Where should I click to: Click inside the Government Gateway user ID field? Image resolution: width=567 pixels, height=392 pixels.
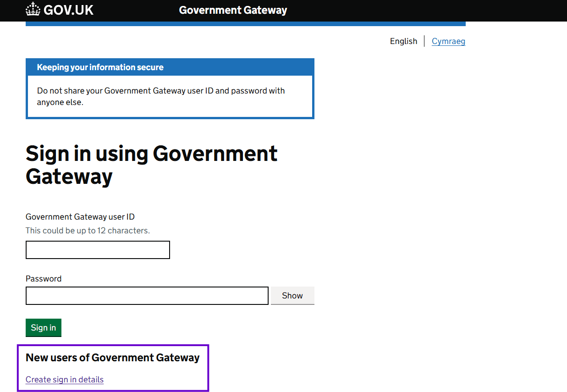[x=97, y=249]
